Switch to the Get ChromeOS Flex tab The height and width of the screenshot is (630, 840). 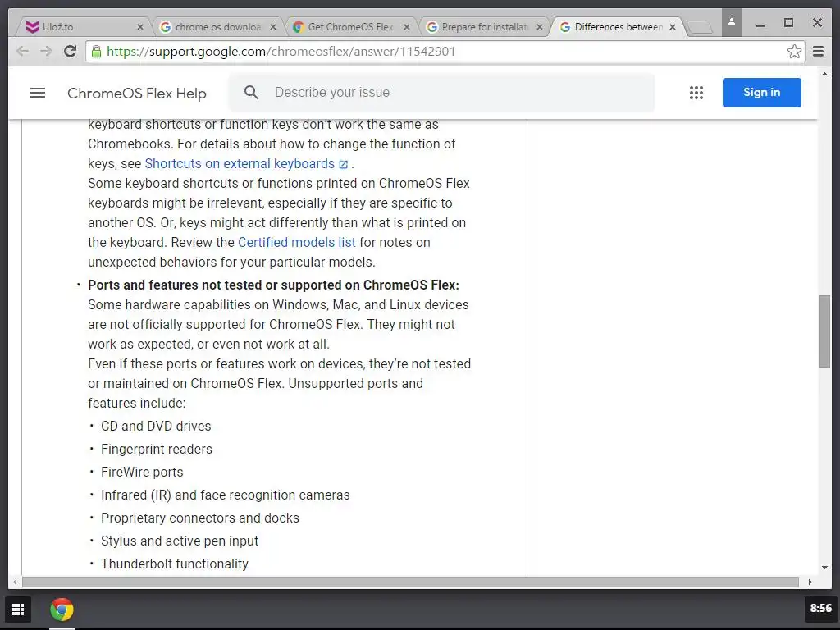coord(350,27)
